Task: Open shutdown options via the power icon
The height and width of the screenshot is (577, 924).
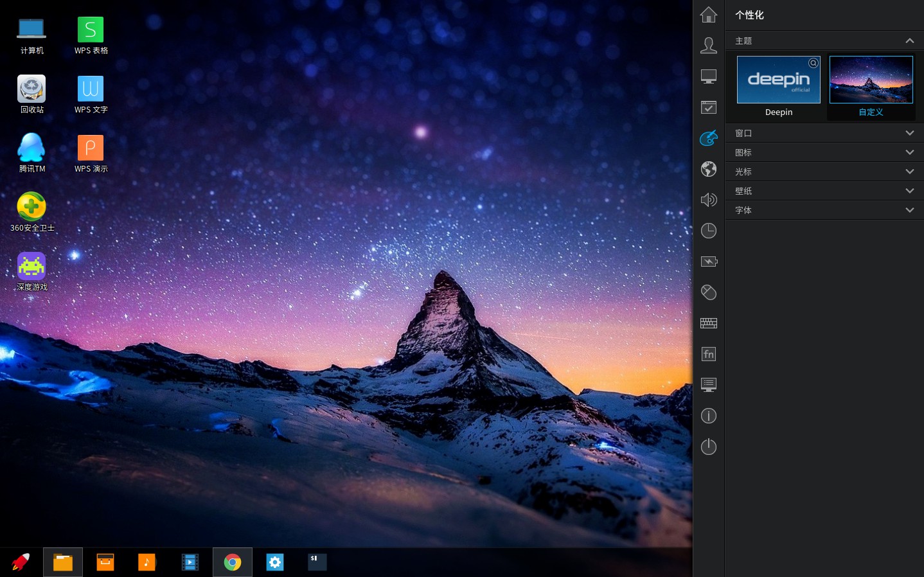Action: [x=708, y=447]
